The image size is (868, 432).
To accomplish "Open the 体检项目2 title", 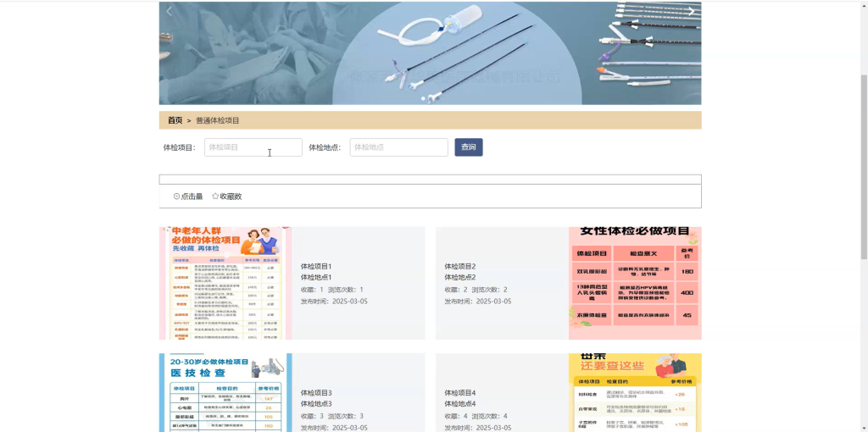I will click(x=460, y=266).
